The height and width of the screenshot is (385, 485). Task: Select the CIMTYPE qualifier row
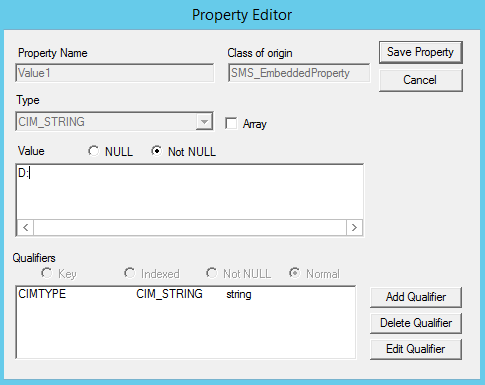point(186,294)
